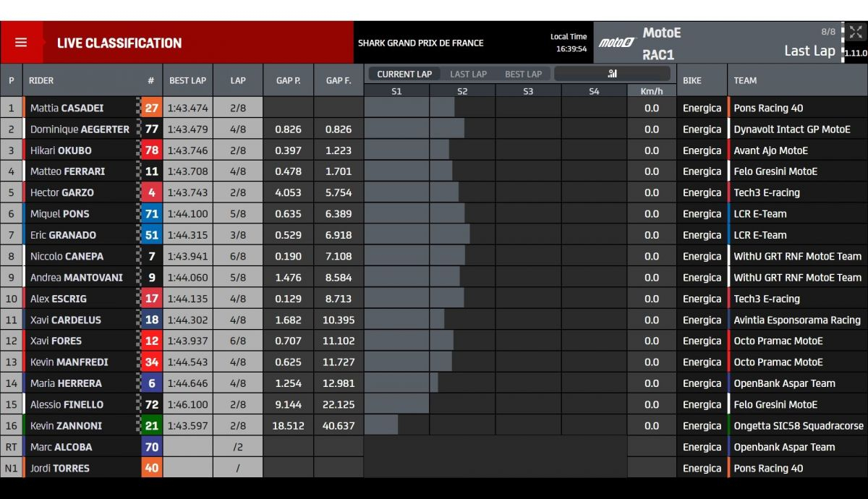
Task: Sort by the RIDER column header
Action: [41, 80]
